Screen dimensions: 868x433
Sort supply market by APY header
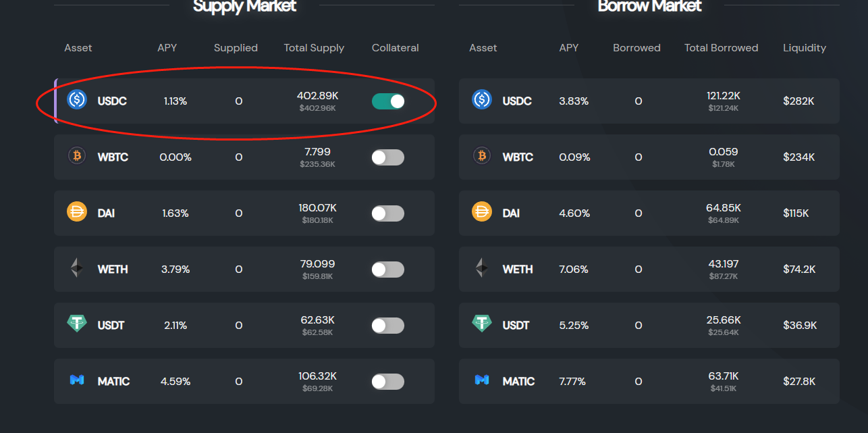167,48
